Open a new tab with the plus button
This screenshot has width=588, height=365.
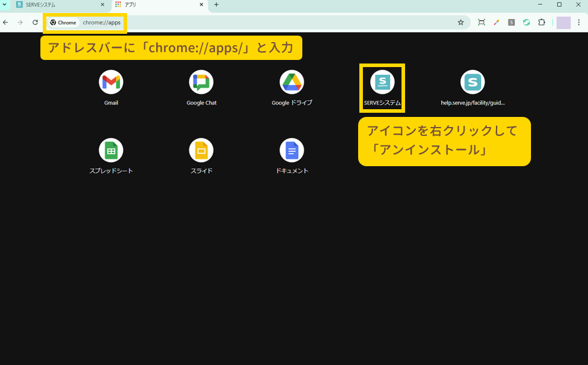[x=216, y=5]
